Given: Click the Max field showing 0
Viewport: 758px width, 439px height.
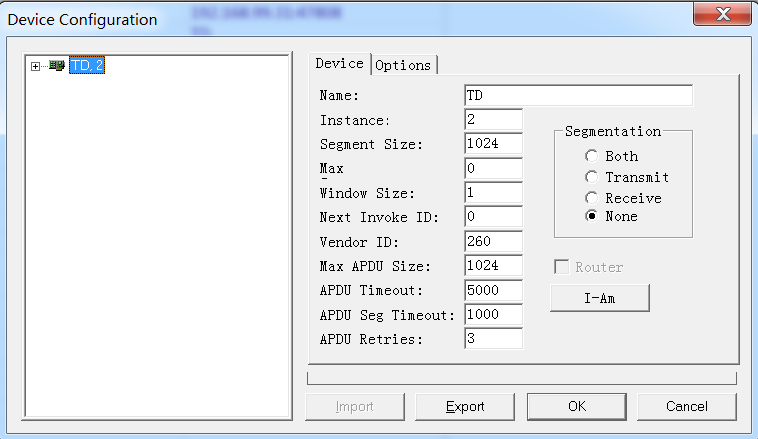Looking at the screenshot, I should point(494,168).
